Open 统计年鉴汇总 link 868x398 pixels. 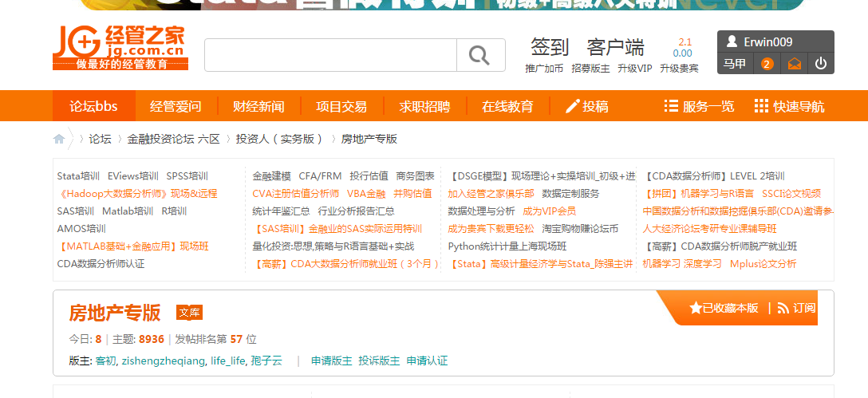281,211
